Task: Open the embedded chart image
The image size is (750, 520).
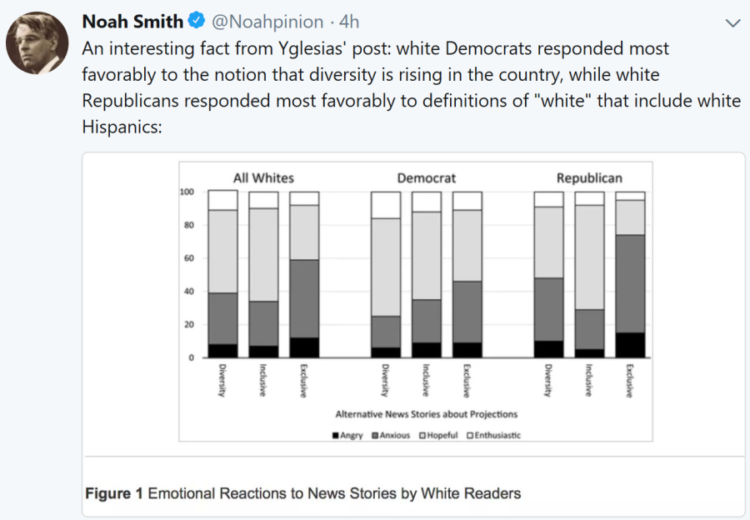Action: [x=415, y=301]
